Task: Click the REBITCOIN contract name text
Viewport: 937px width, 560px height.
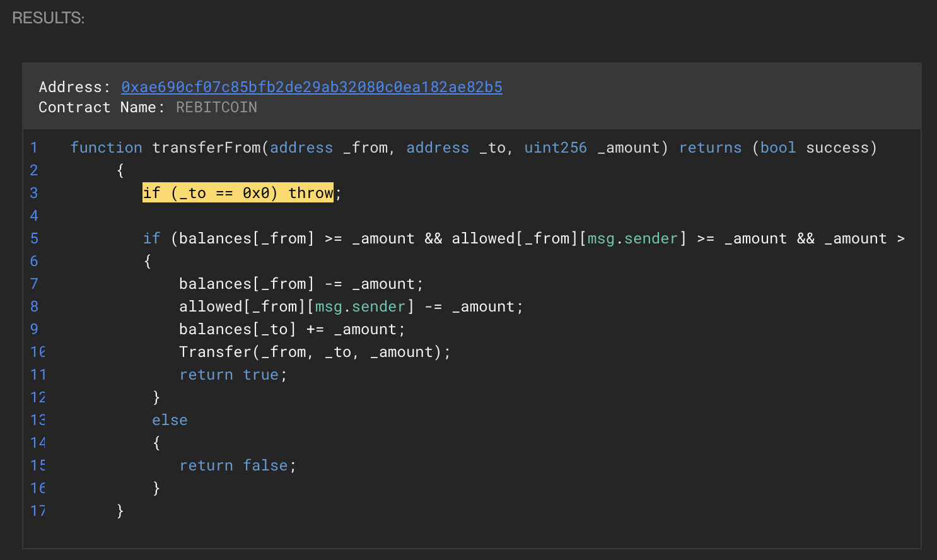Action: tap(216, 107)
